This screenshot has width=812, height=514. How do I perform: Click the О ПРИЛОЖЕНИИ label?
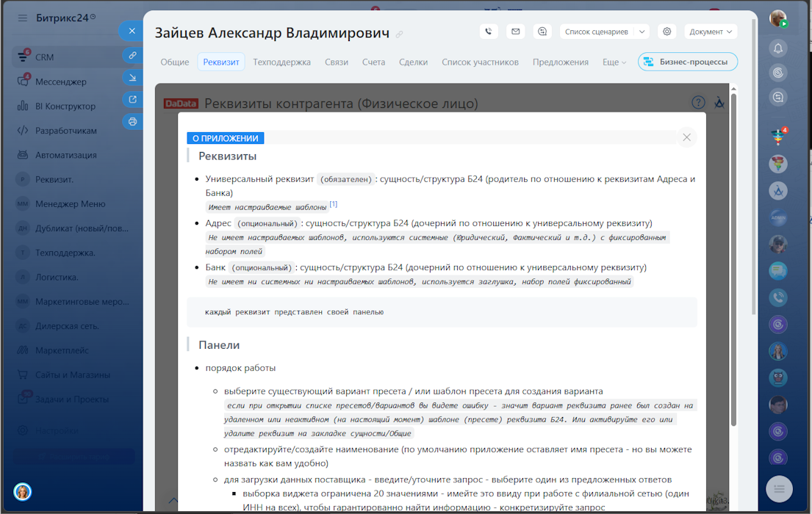tap(226, 138)
